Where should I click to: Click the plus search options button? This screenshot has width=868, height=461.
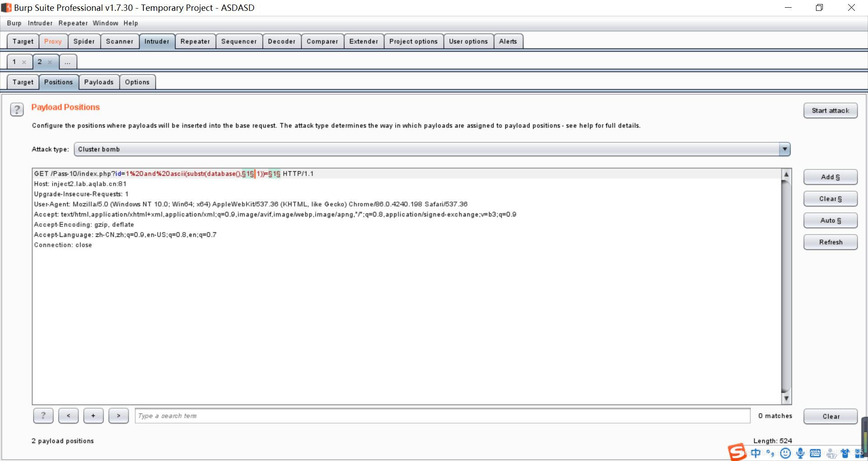coord(93,416)
